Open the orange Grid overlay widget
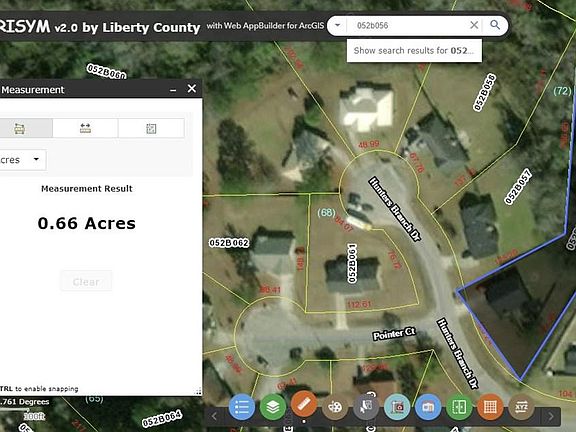 click(490, 407)
